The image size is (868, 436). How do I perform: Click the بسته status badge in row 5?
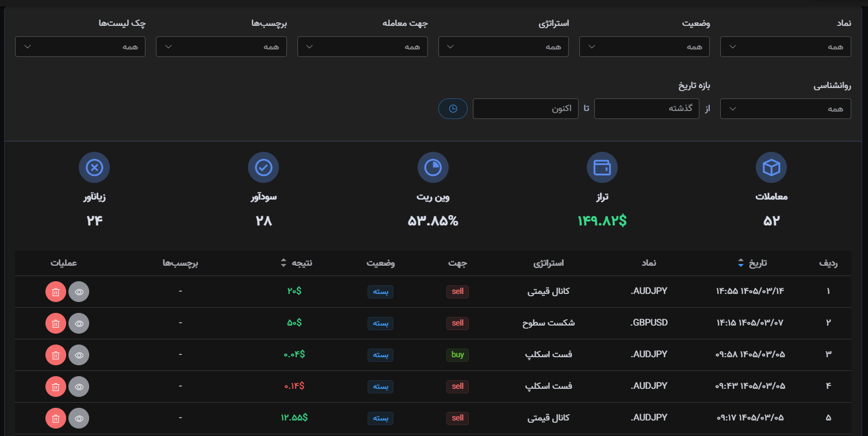pos(380,418)
